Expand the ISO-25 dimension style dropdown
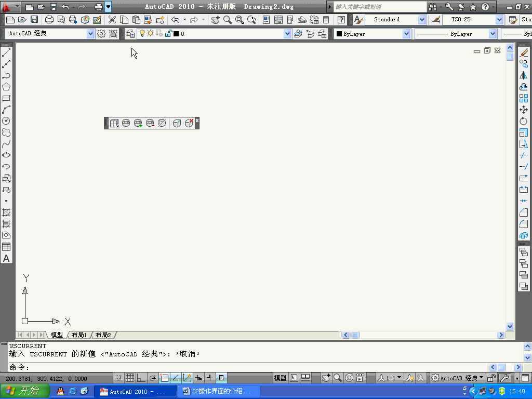 499,20
